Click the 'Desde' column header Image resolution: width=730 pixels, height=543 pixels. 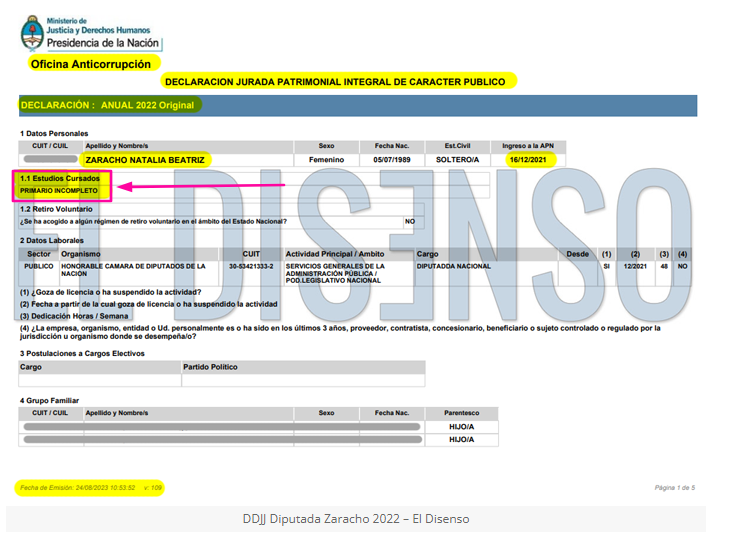(x=577, y=254)
